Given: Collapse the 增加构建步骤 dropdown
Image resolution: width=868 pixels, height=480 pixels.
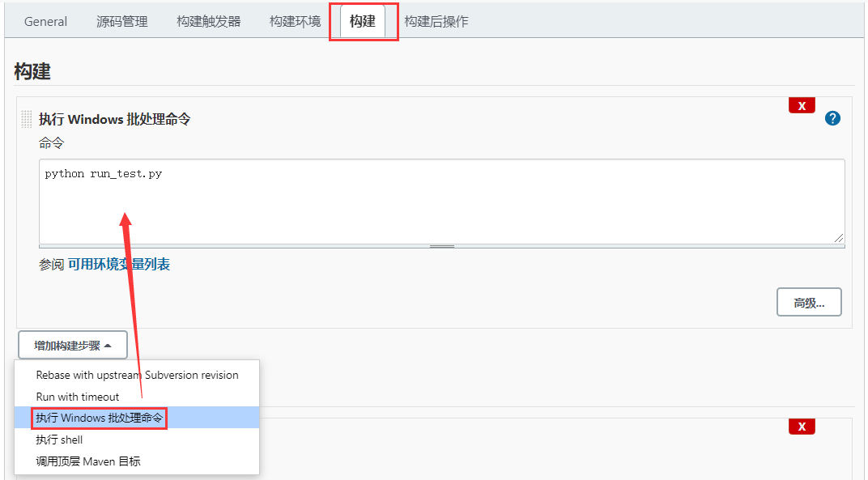Looking at the screenshot, I should pos(72,344).
